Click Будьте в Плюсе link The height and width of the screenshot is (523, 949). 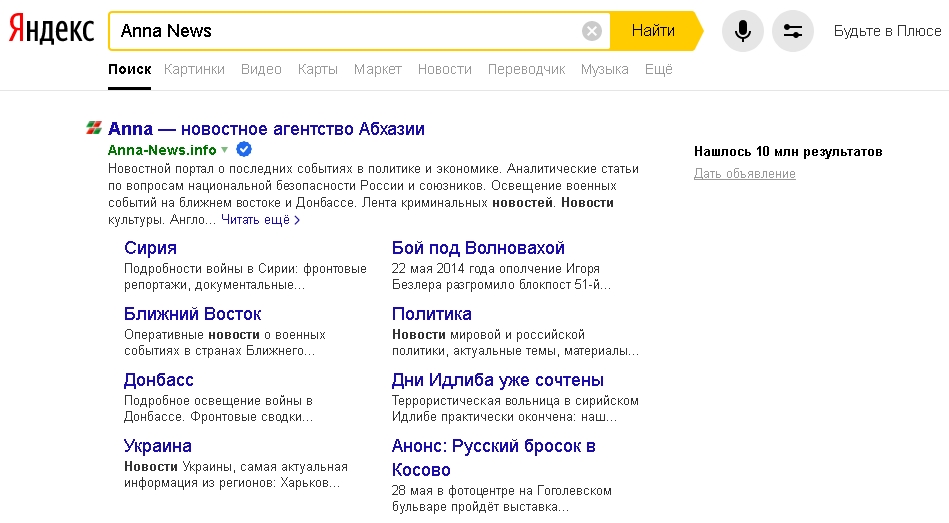coord(887,31)
